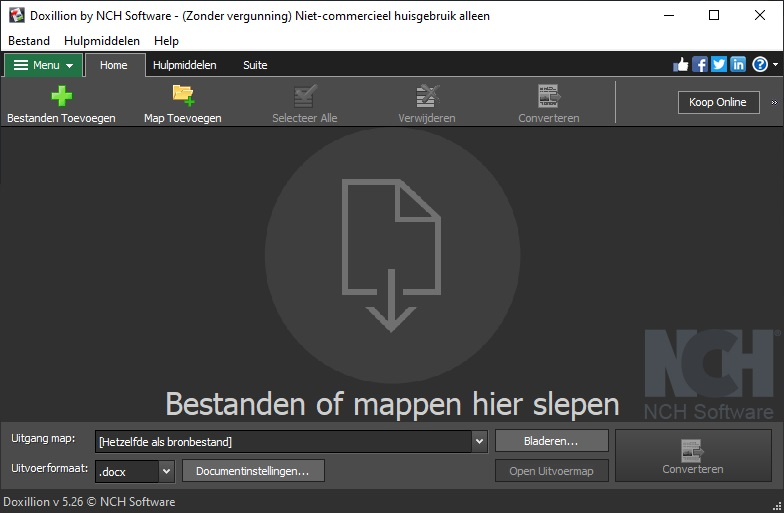Open the LinkedIn share icon
784x513 pixels.
pyautogui.click(x=738, y=64)
